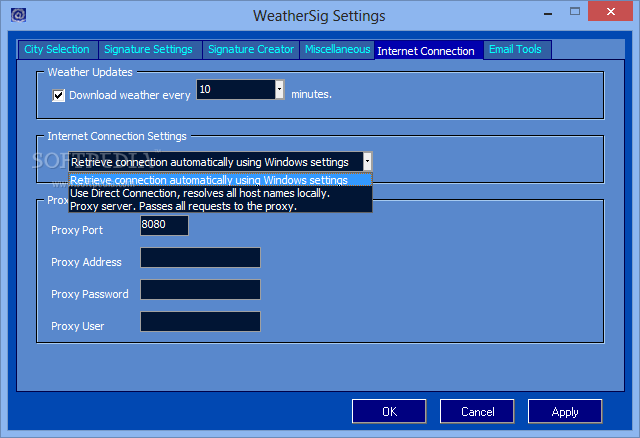The height and width of the screenshot is (438, 640).
Task: Switch to the Email Tools tab
Action: (516, 50)
